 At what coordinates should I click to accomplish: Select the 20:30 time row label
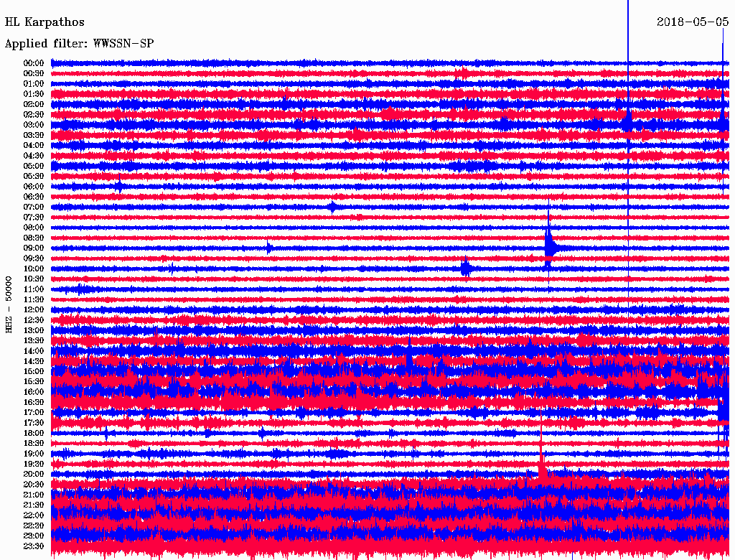coord(34,485)
